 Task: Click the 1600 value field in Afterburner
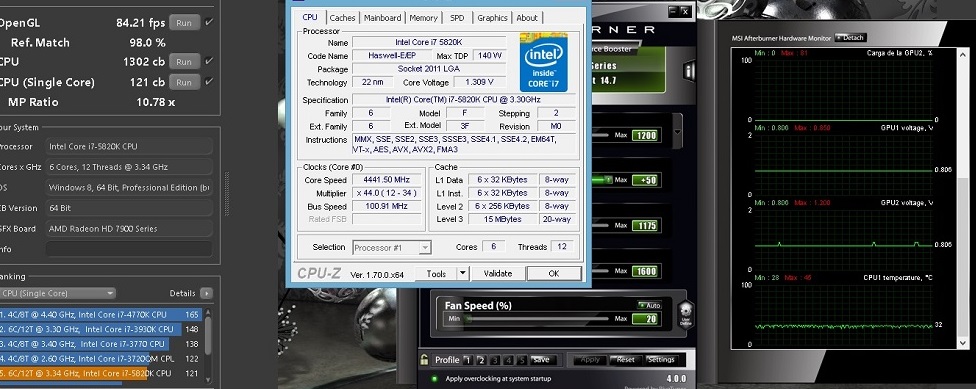tap(645, 271)
